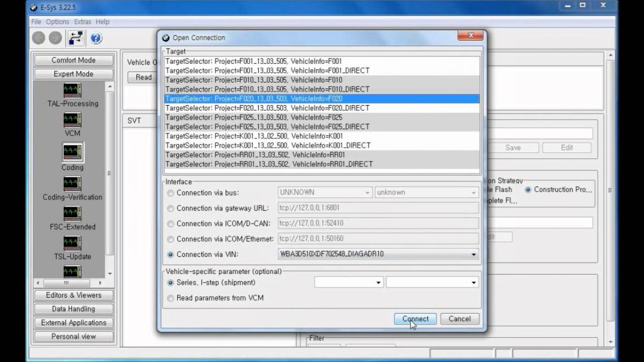
Task: Select Connection via gateway URL option
Action: tap(171, 209)
